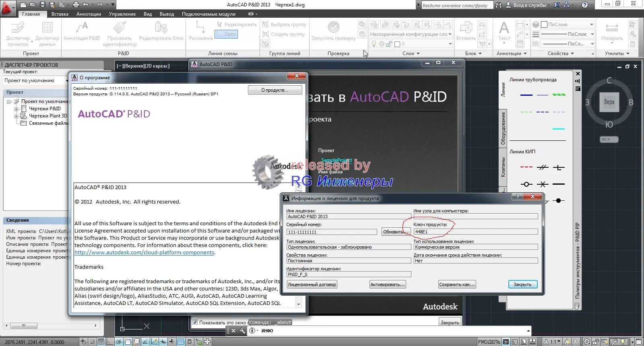Switch to the Управление ribbon tab
This screenshot has height=346, width=644.
coord(122,14)
